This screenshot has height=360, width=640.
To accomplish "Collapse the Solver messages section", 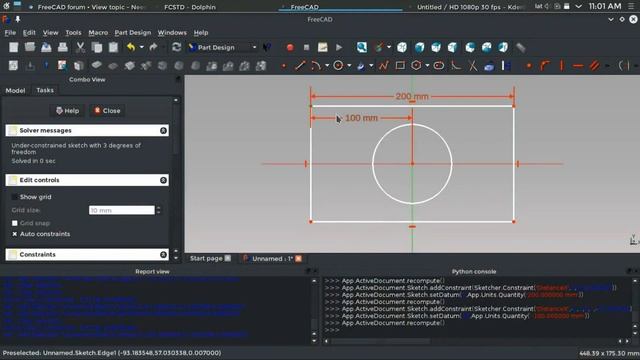I will point(163,131).
